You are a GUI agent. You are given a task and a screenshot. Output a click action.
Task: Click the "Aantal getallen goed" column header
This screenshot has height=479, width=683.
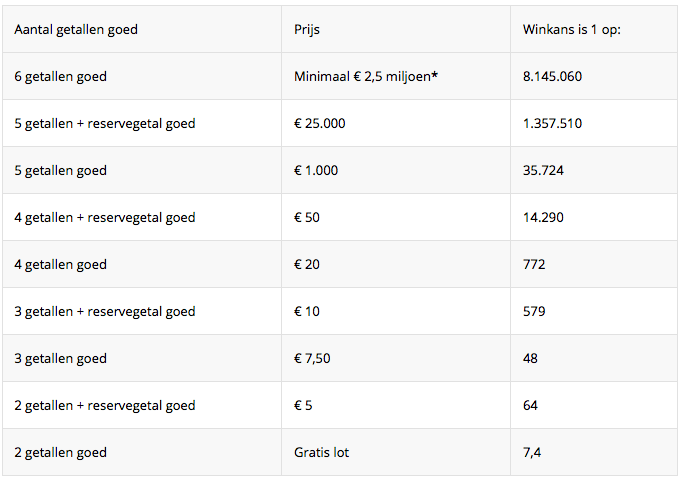(76, 29)
